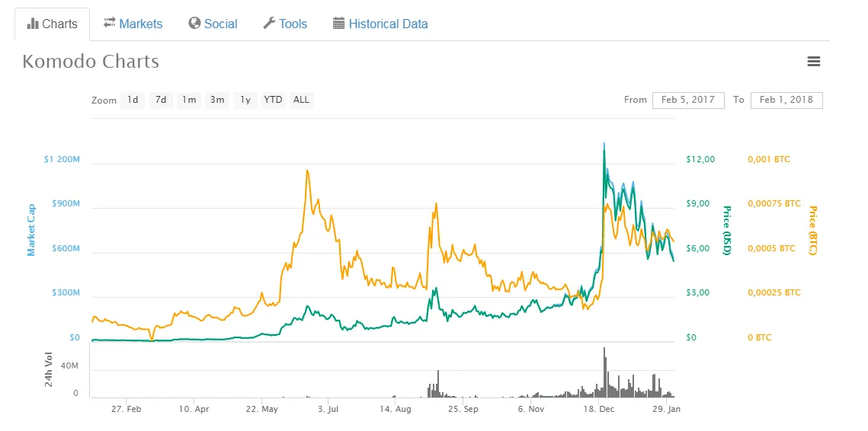Edit the To date field Feb 1, 2018

point(786,101)
